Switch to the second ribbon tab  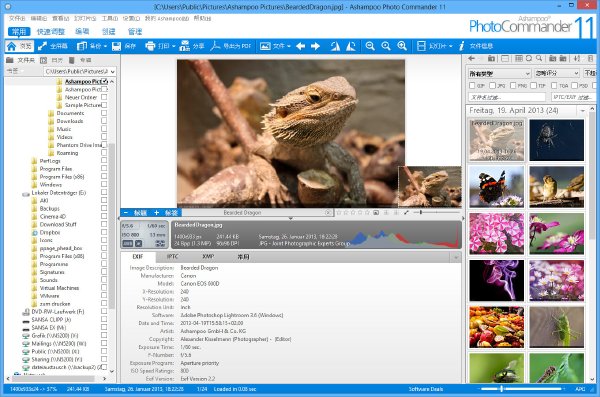point(51,32)
